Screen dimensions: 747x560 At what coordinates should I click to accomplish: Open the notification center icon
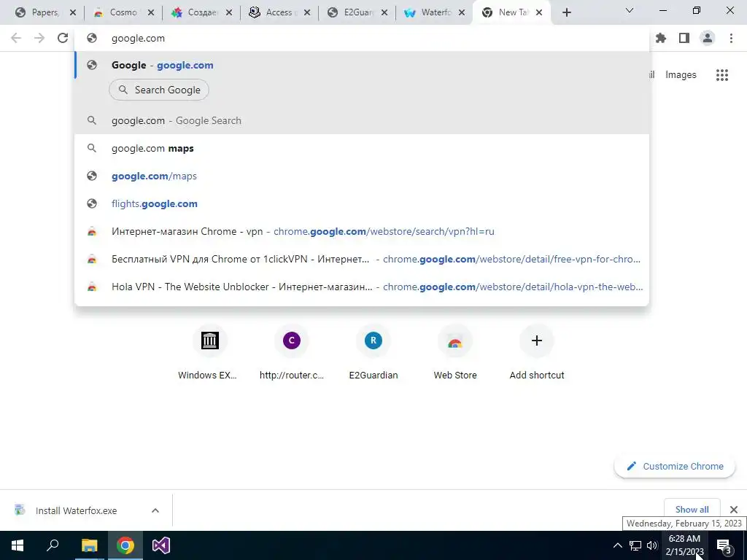(x=724, y=545)
